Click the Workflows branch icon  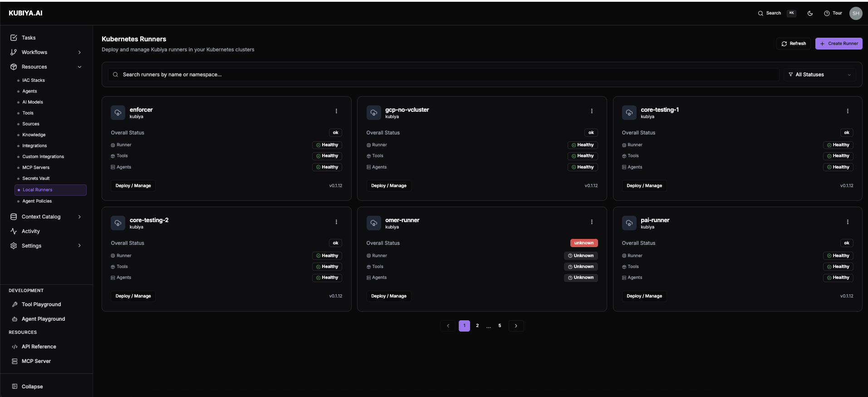14,52
